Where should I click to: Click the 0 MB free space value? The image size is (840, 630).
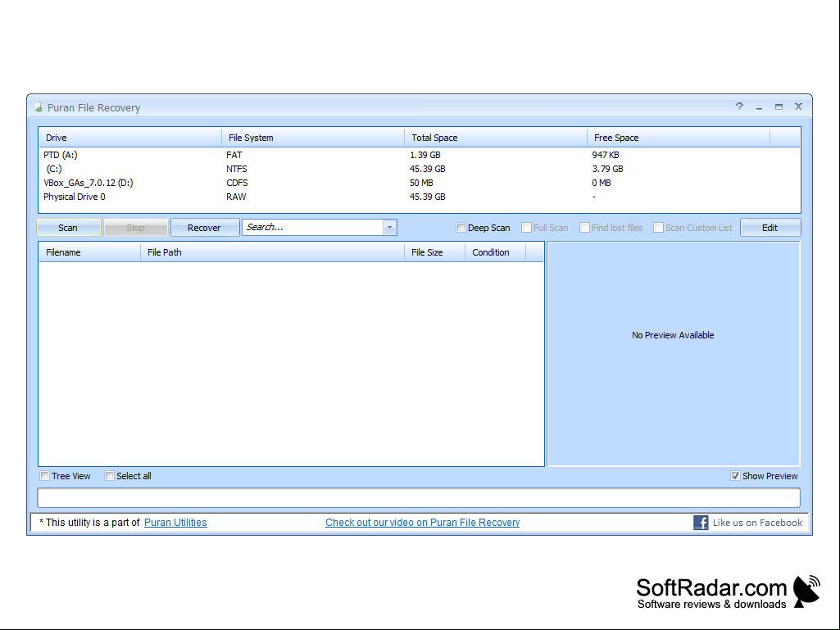(x=601, y=183)
